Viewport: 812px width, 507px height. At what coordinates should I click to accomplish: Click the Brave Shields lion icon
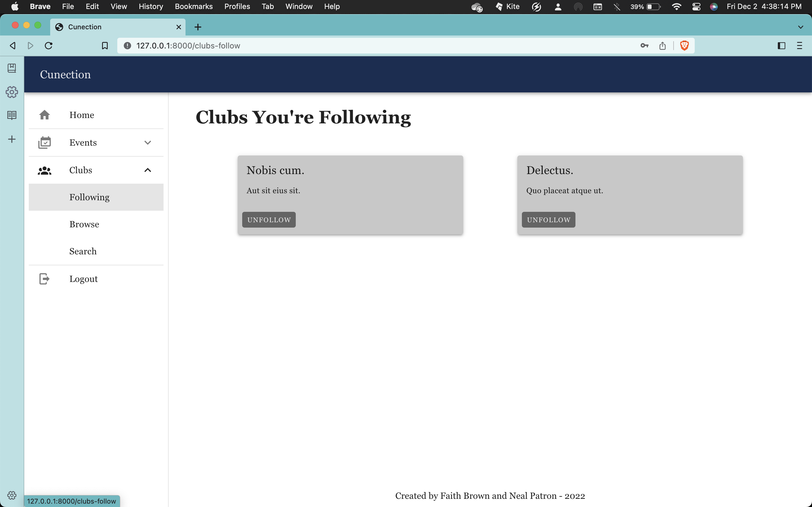coord(684,46)
